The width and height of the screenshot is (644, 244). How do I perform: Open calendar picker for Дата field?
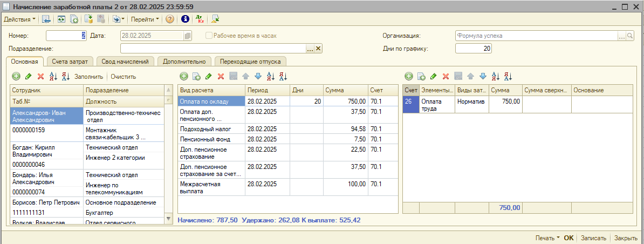(x=188, y=36)
